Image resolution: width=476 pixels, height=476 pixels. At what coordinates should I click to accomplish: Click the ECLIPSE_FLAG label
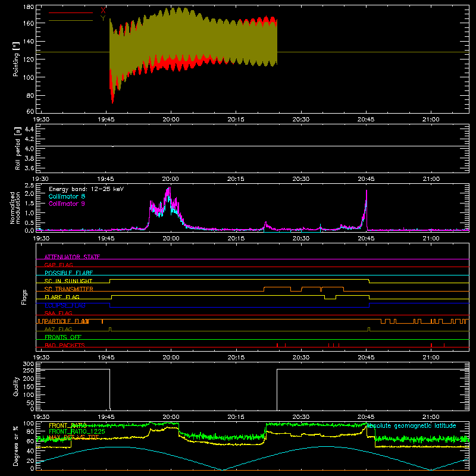[x=65, y=305]
